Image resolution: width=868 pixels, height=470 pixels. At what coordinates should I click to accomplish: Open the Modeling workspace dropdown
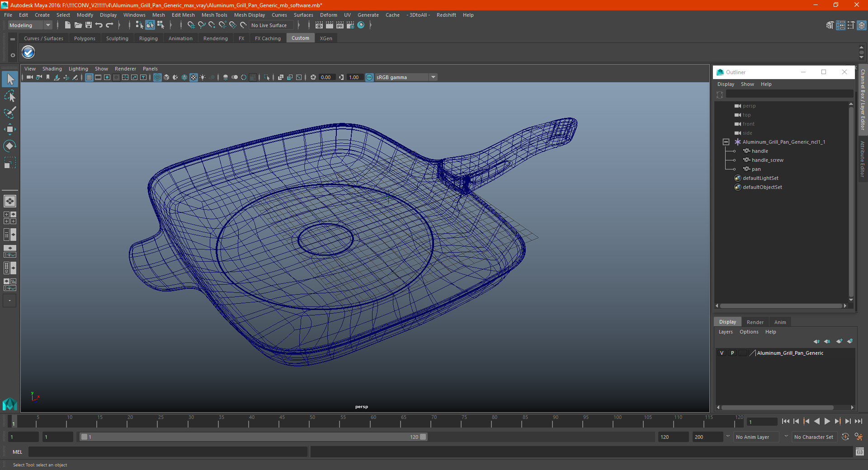(x=30, y=25)
